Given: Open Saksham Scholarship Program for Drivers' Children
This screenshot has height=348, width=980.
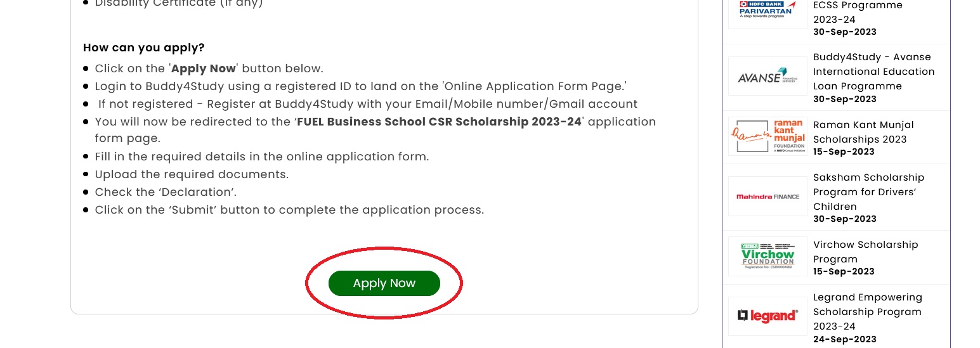Looking at the screenshot, I should [868, 192].
